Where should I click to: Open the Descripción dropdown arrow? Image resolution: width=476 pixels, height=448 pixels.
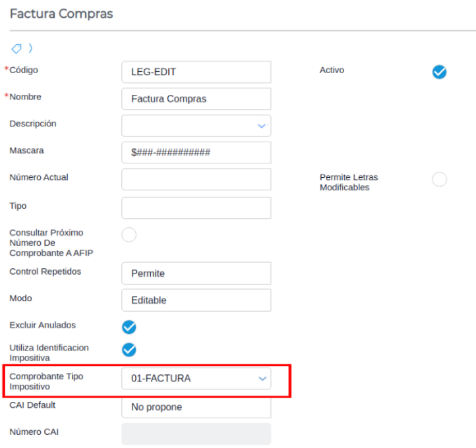coord(262,125)
